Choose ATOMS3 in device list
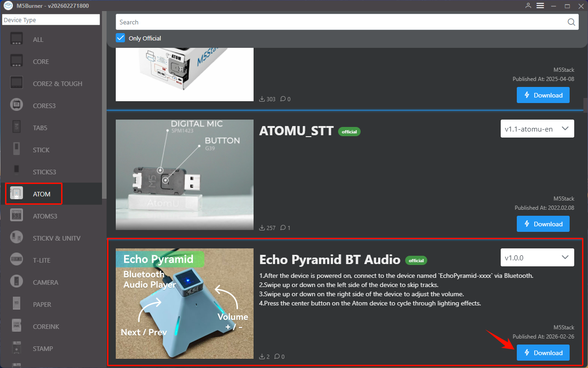The image size is (588, 368). 45,216
